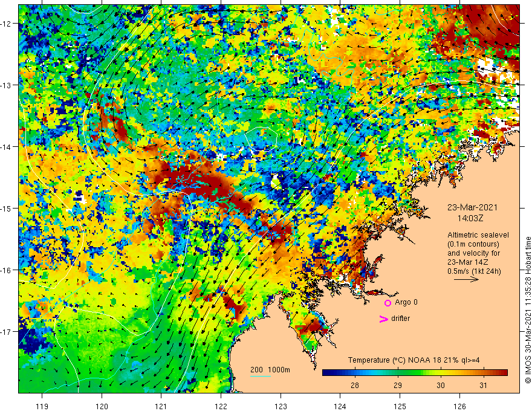Click longitude axis label 123

click(x=281, y=406)
